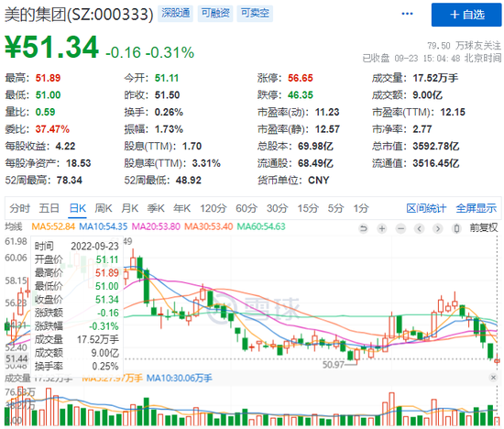The image size is (504, 429).
Task: Click the stock title 美的集团(SZ:000333)
Action: coord(79,15)
